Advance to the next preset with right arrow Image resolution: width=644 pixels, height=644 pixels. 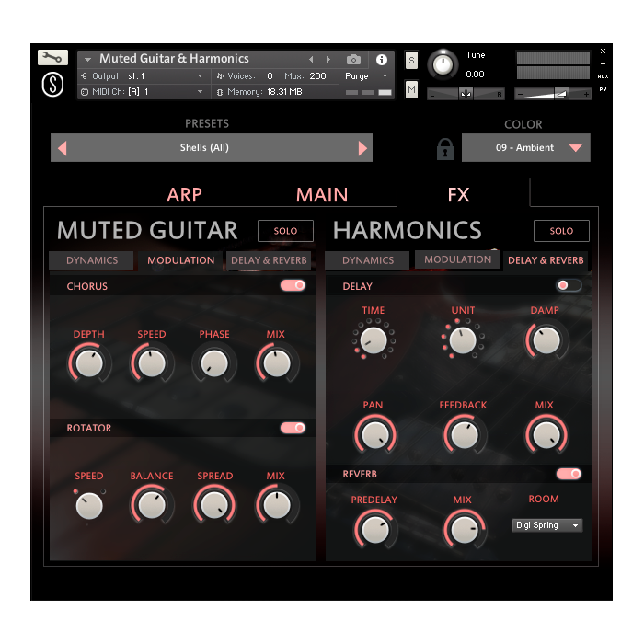(362, 148)
